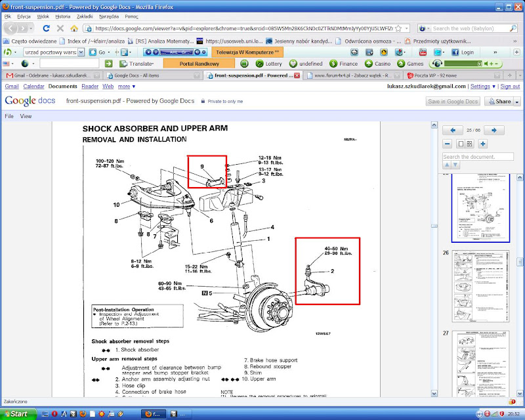The height and width of the screenshot is (420, 525).
Task: Click the Calendar link
Action: 34,87
